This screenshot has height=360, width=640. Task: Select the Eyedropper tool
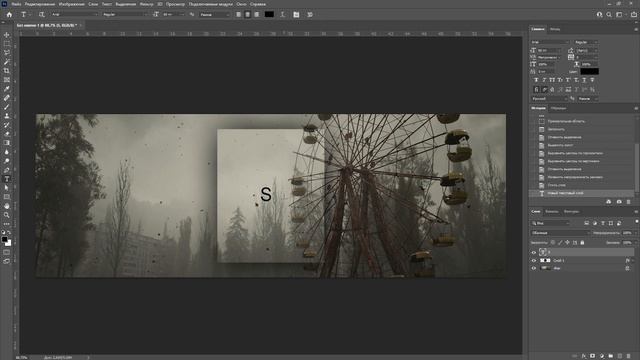coord(7,89)
